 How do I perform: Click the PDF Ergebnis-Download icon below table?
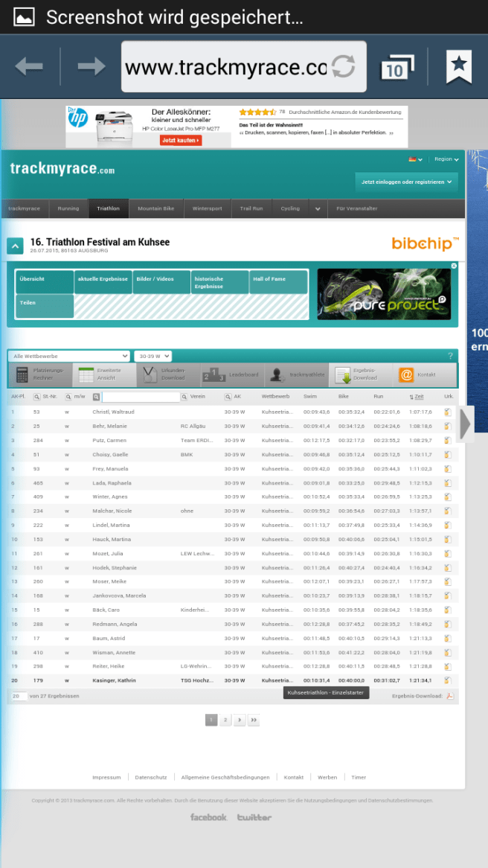pos(450,696)
